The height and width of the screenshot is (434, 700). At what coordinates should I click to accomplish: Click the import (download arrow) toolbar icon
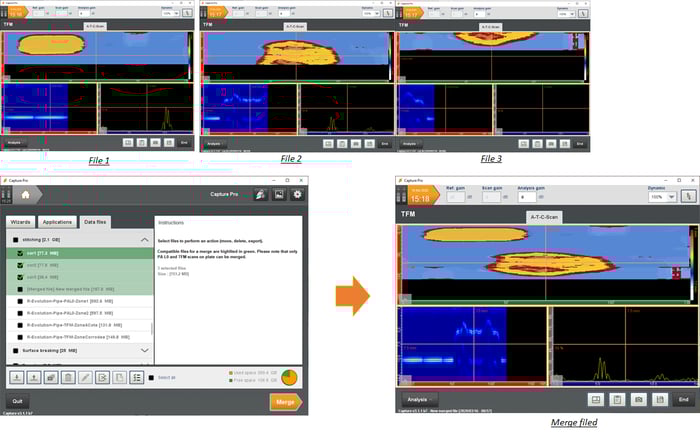pos(17,378)
